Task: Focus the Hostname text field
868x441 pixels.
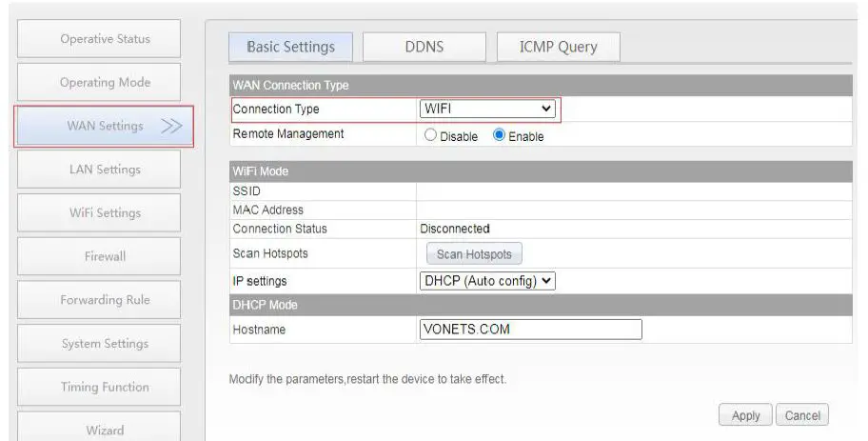Action: tap(530, 330)
